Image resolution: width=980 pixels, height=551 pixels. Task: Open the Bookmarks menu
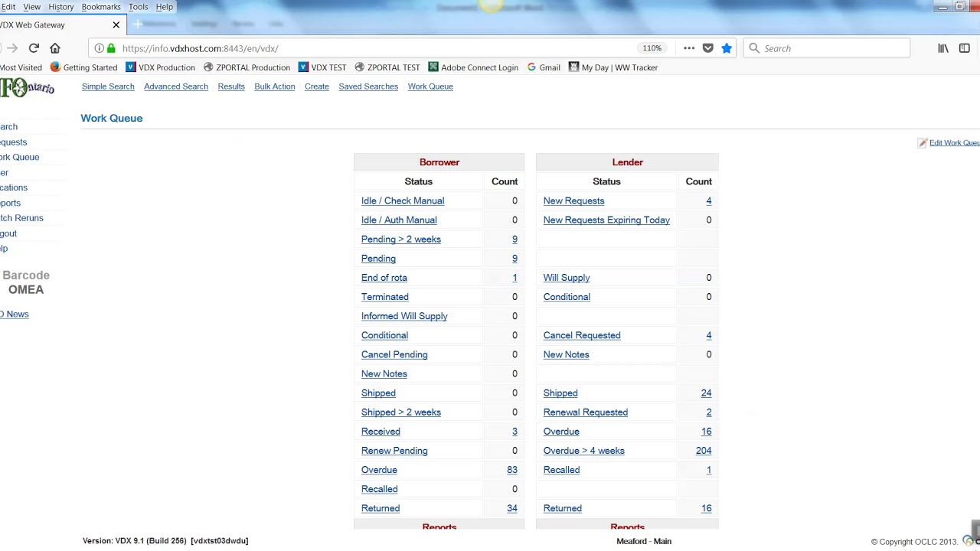click(101, 7)
